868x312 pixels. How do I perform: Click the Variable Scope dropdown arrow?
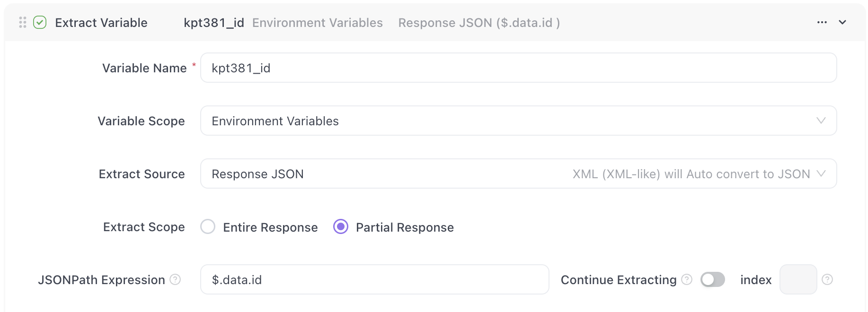821,121
